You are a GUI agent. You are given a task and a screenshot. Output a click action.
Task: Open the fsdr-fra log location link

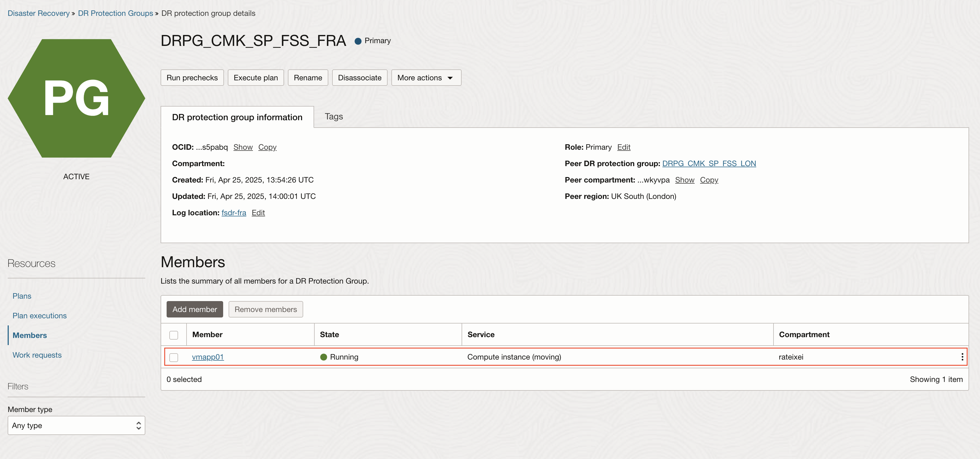pyautogui.click(x=234, y=212)
